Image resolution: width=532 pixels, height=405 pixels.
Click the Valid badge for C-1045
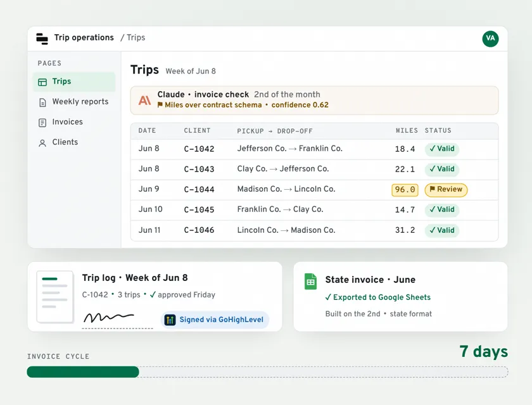click(x=442, y=210)
